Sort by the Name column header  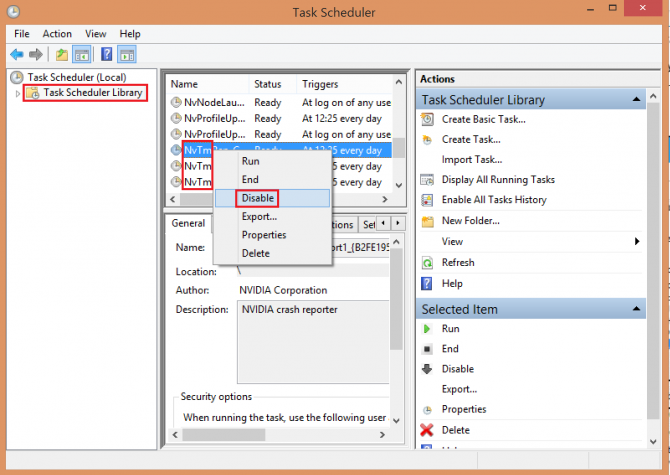pos(208,84)
